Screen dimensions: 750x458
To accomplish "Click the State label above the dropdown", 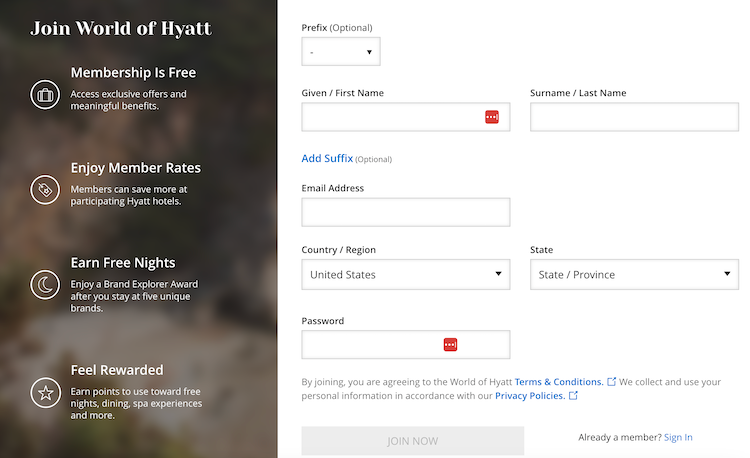I will pyautogui.click(x=541, y=250).
